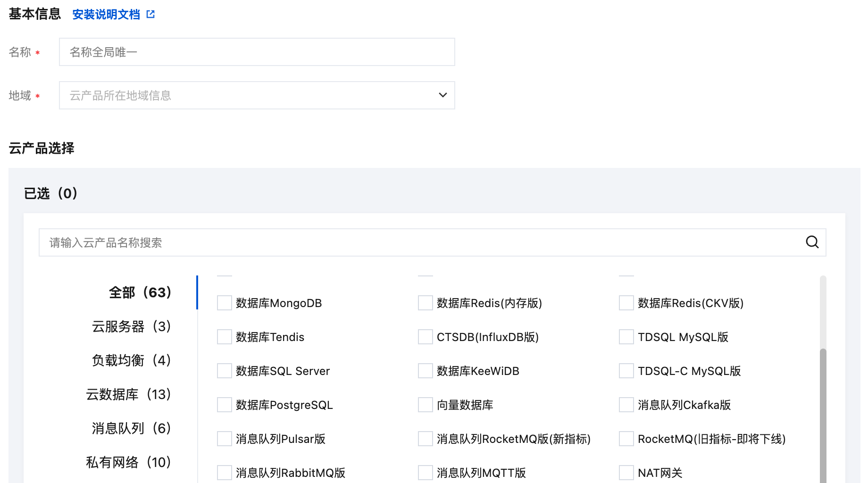Click the product list vertical scrollbar

(823, 415)
